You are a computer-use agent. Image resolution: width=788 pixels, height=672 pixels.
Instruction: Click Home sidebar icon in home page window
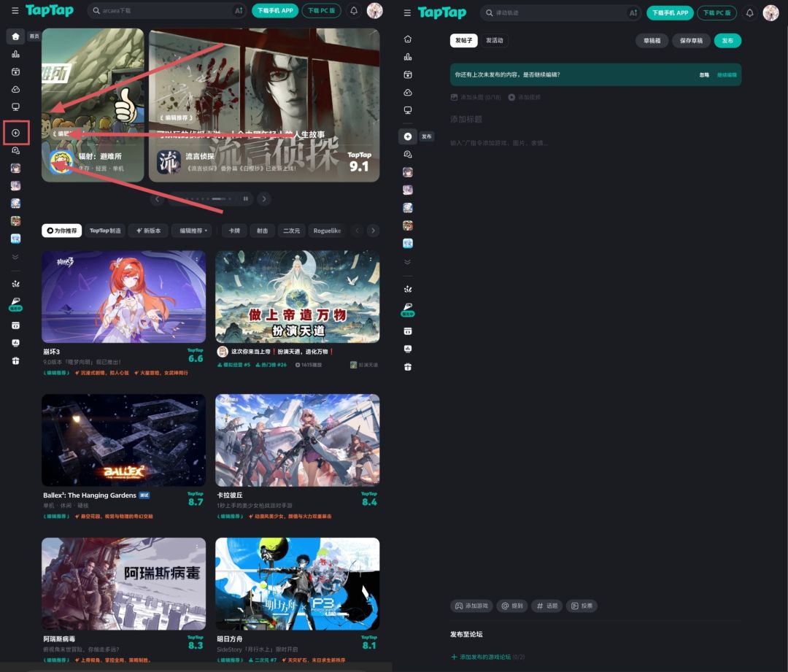[15, 36]
